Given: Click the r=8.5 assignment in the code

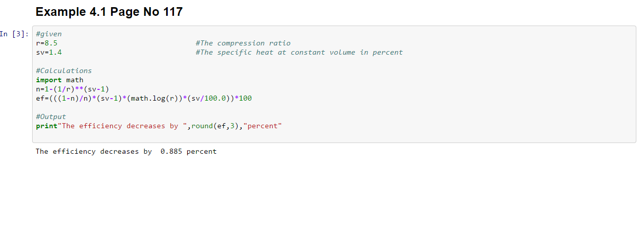Looking at the screenshot, I should pyautogui.click(x=46, y=43).
